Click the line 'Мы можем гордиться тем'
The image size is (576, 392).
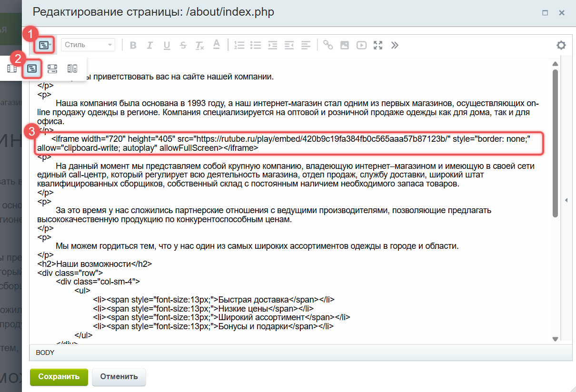tap(257, 246)
